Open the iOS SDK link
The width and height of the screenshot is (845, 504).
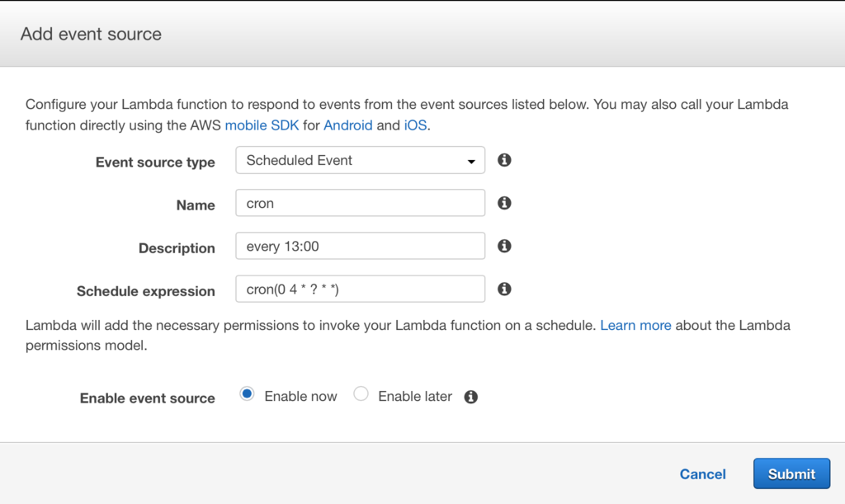point(415,125)
